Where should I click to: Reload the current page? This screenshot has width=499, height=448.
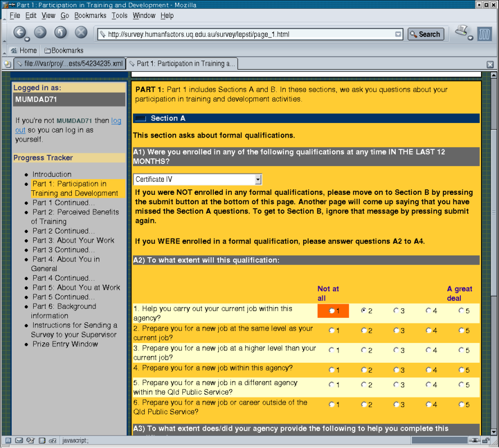tap(61, 33)
